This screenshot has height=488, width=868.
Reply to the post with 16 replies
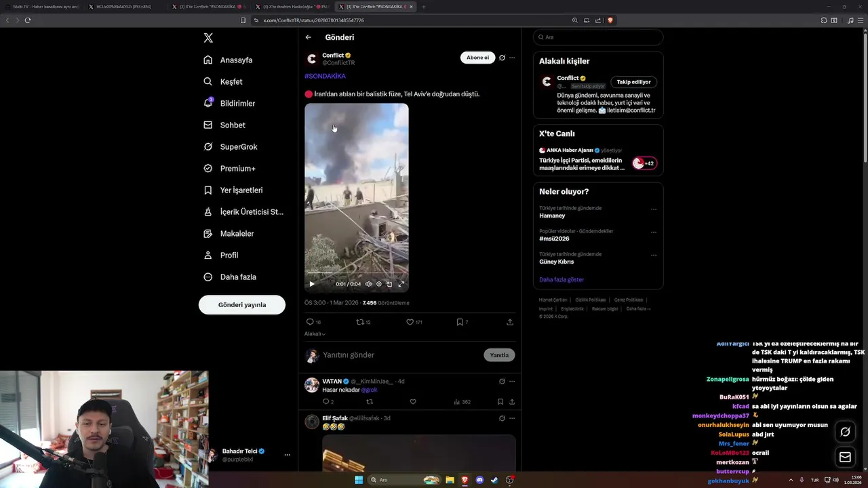point(313,322)
